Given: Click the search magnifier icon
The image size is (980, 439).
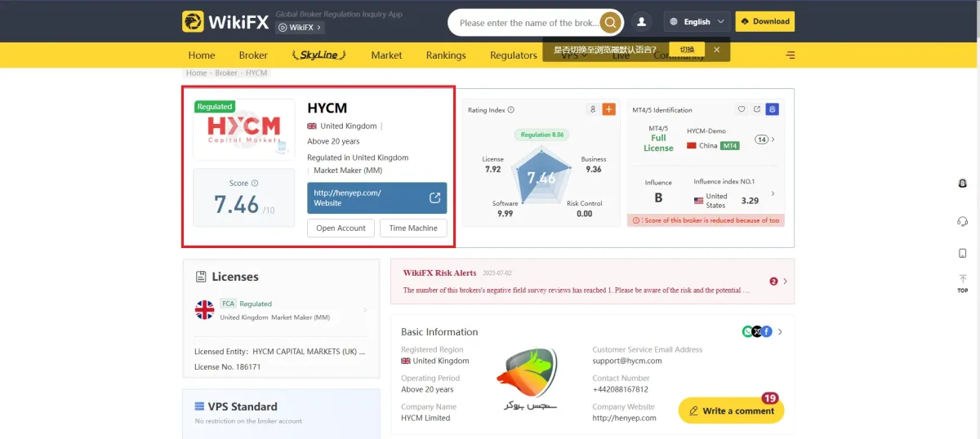Looking at the screenshot, I should click(610, 22).
